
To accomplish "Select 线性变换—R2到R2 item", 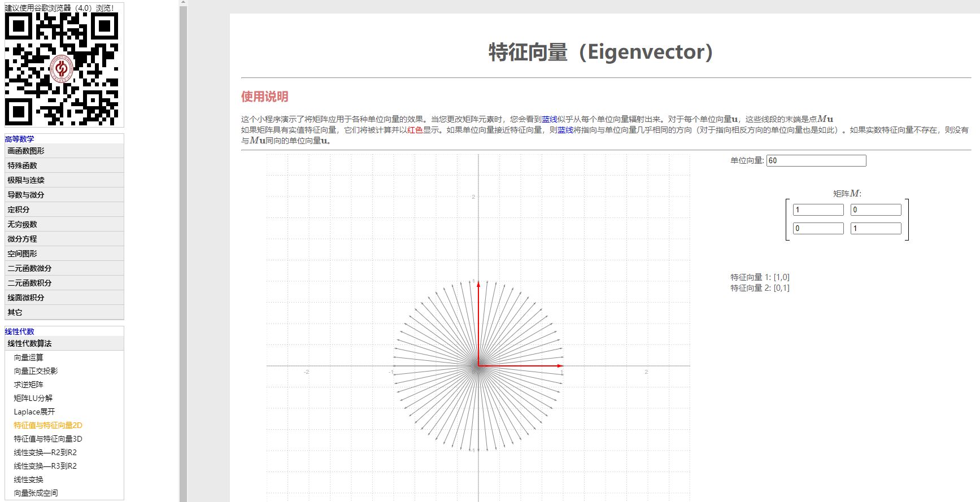I will (45, 452).
